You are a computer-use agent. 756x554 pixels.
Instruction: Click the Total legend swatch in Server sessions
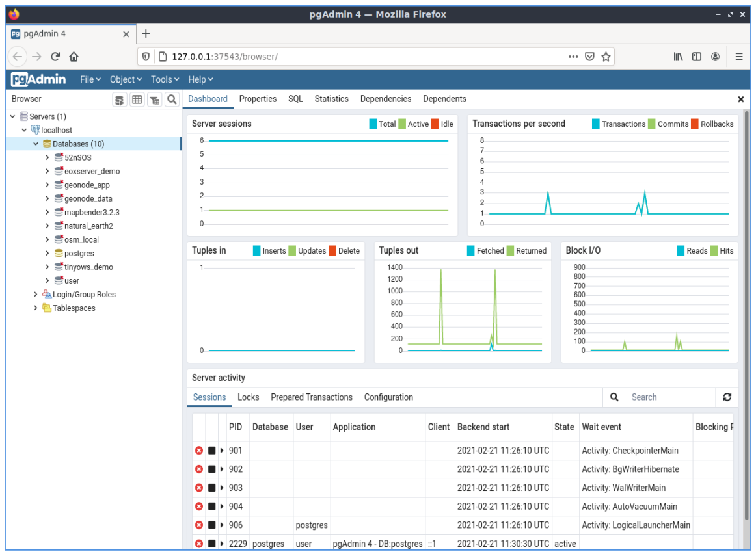(x=373, y=124)
